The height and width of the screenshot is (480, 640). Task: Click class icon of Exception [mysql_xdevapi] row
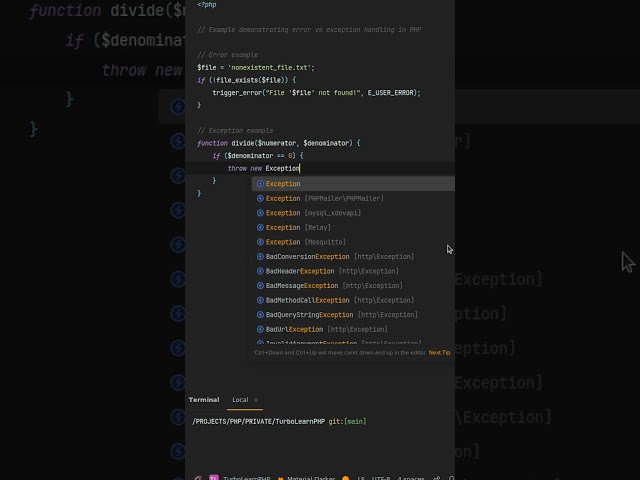[260, 213]
